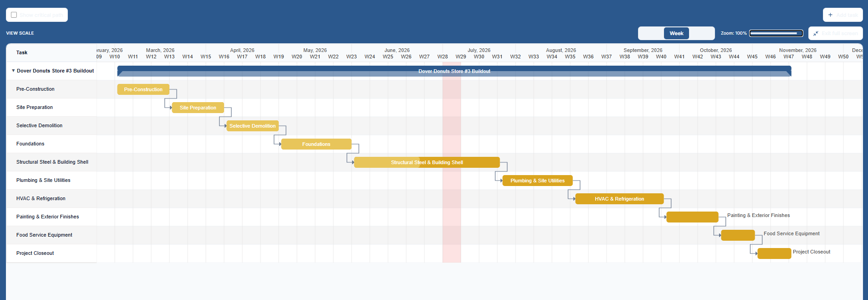Select Painting & Exterior Finishes list row
Screen dimensions: 868x300
pyautogui.click(x=51, y=217)
